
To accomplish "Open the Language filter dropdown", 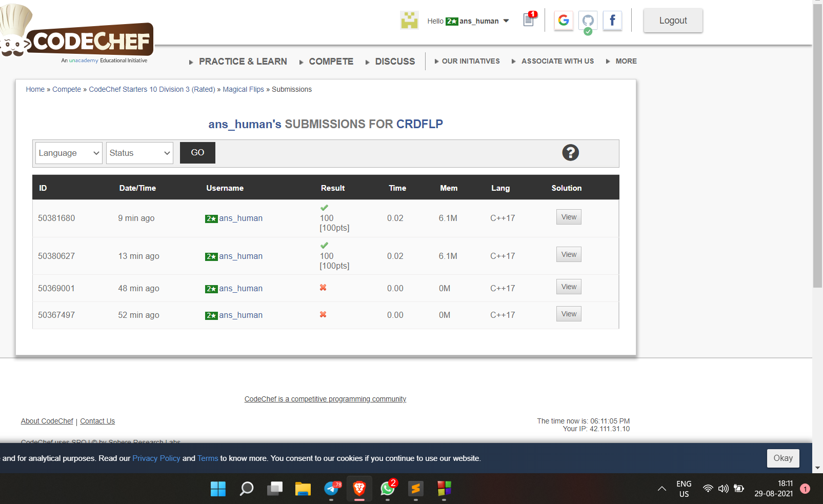I will click(x=69, y=153).
